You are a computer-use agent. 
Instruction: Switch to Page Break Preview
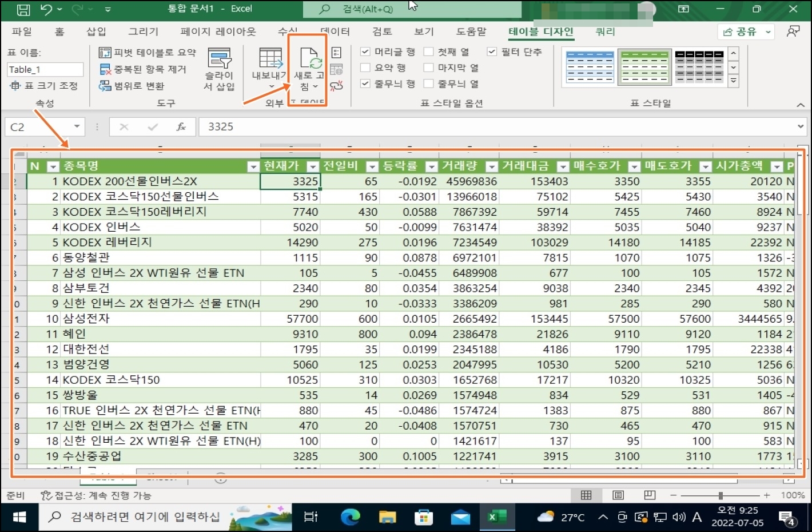[x=650, y=495]
